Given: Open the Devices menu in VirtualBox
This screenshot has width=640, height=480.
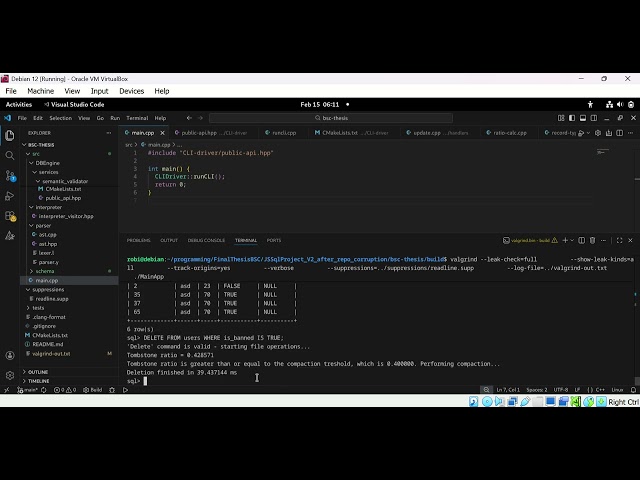Looking at the screenshot, I should (x=131, y=91).
